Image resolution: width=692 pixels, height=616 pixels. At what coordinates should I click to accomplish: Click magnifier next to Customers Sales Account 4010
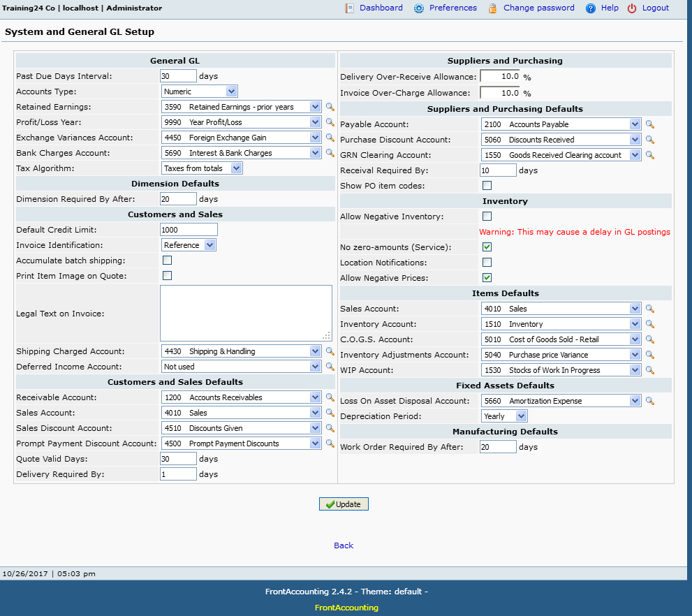(330, 413)
